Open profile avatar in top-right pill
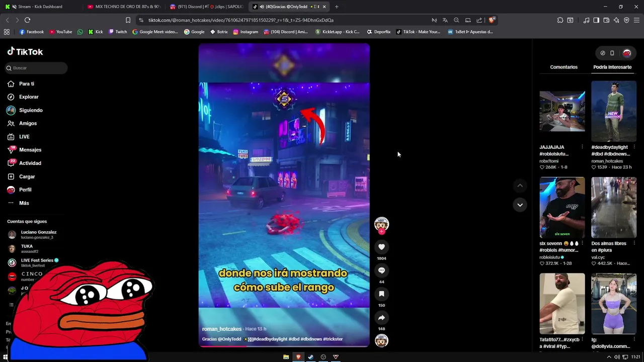The width and height of the screenshot is (644, 362). pyautogui.click(x=627, y=53)
